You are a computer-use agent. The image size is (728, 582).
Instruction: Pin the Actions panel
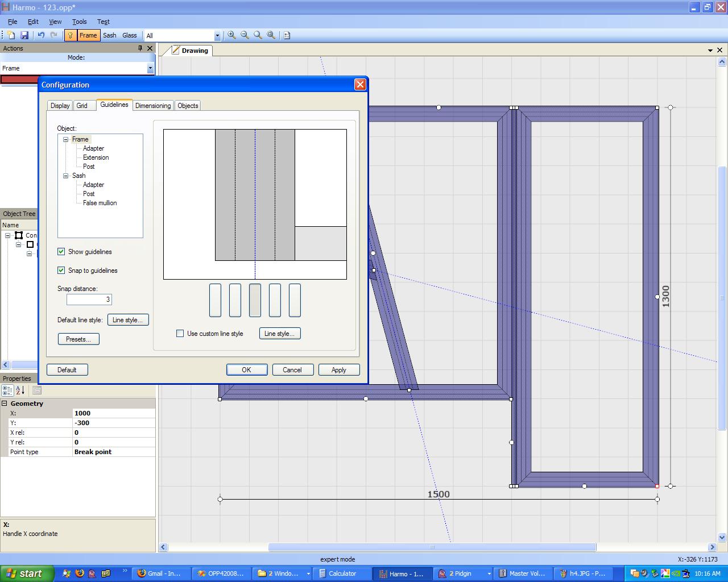(x=140, y=48)
